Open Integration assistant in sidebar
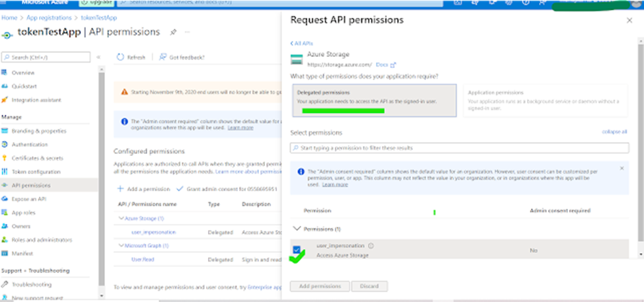The width and height of the screenshot is (644, 302). click(36, 100)
